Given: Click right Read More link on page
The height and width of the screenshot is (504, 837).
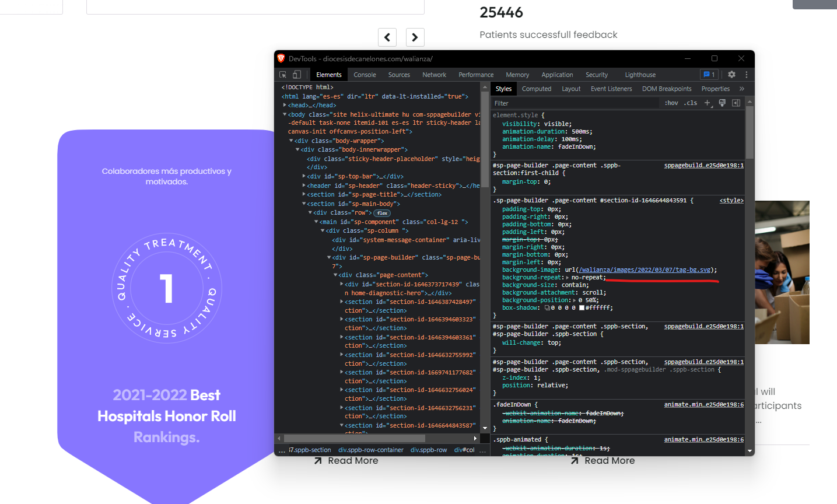Looking at the screenshot, I should tap(603, 461).
